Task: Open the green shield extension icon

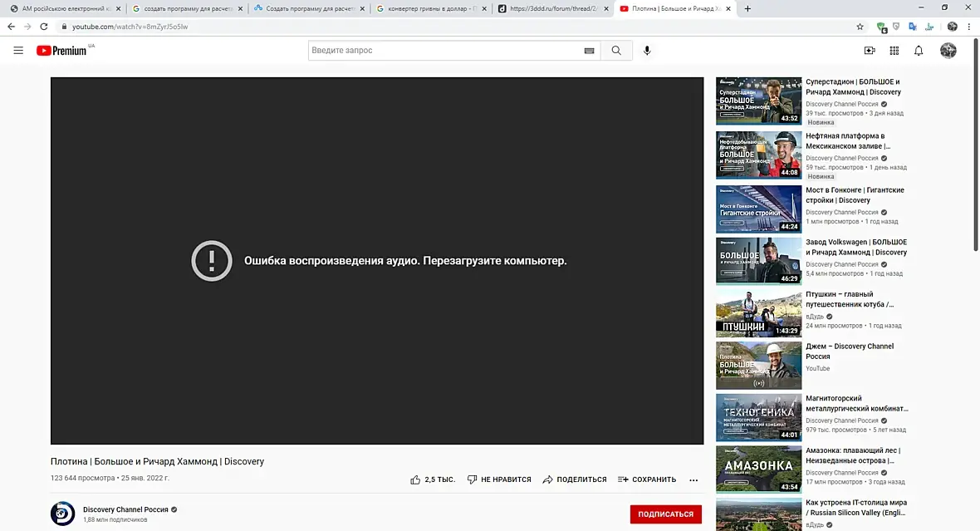Action: tap(881, 27)
